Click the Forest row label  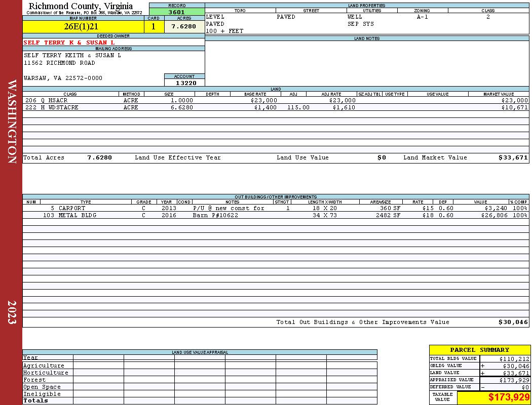click(34, 380)
